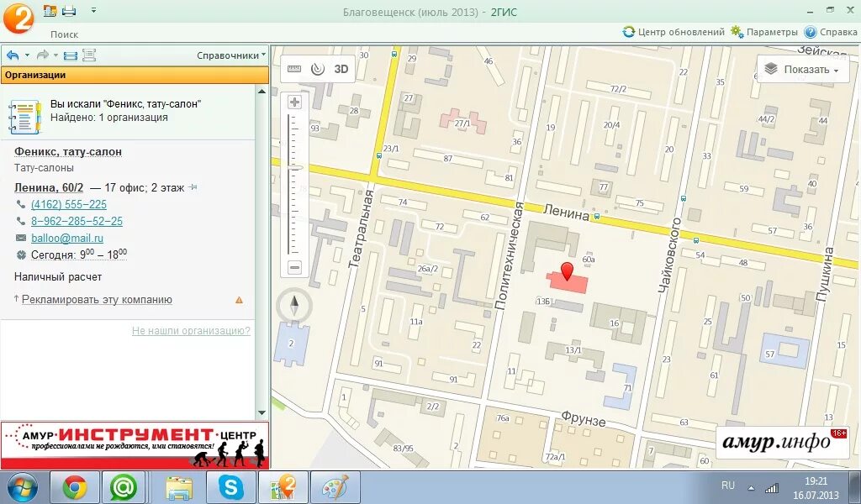Call the (4162) 555-225 phone number
The image size is (861, 504).
69,205
